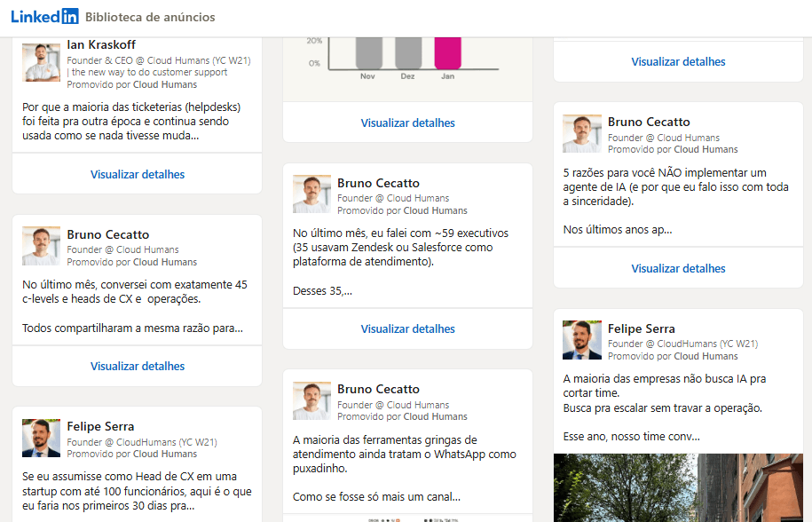Open the bar chart image with Nov Dez Jan
The height and width of the screenshot is (522, 812).
click(x=407, y=69)
